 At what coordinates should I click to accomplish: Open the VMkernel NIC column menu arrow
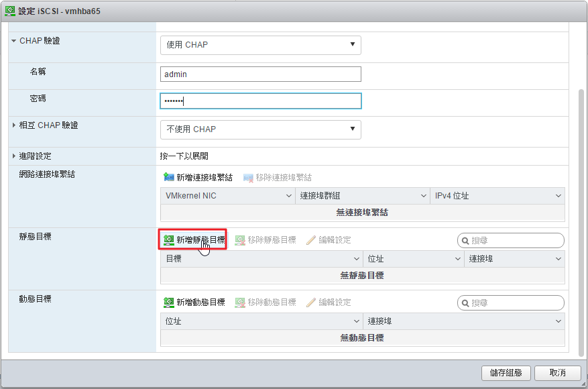click(x=289, y=196)
